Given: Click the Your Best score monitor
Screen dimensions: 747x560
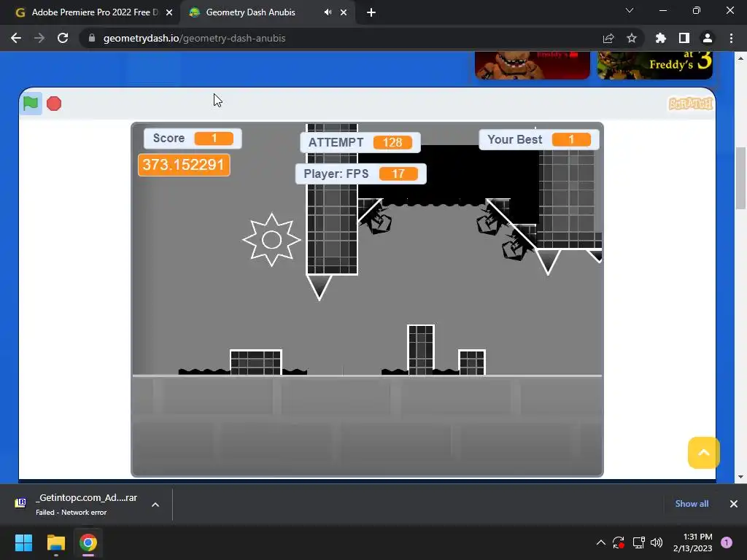Looking at the screenshot, I should click(x=539, y=139).
